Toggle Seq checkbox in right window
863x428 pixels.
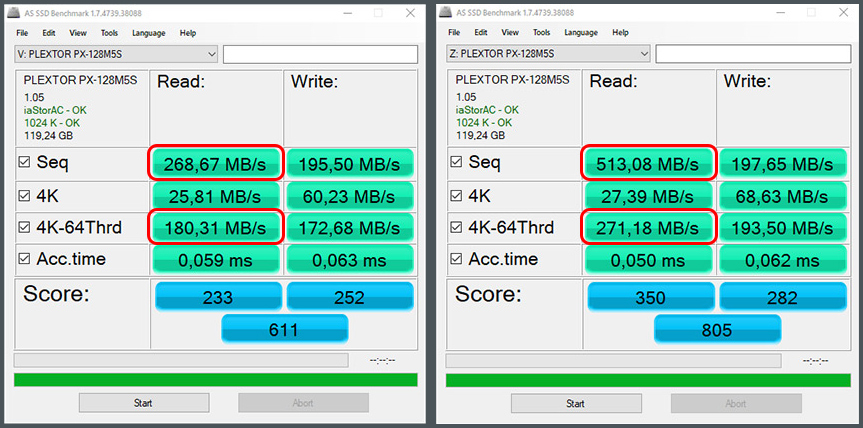tap(456, 162)
